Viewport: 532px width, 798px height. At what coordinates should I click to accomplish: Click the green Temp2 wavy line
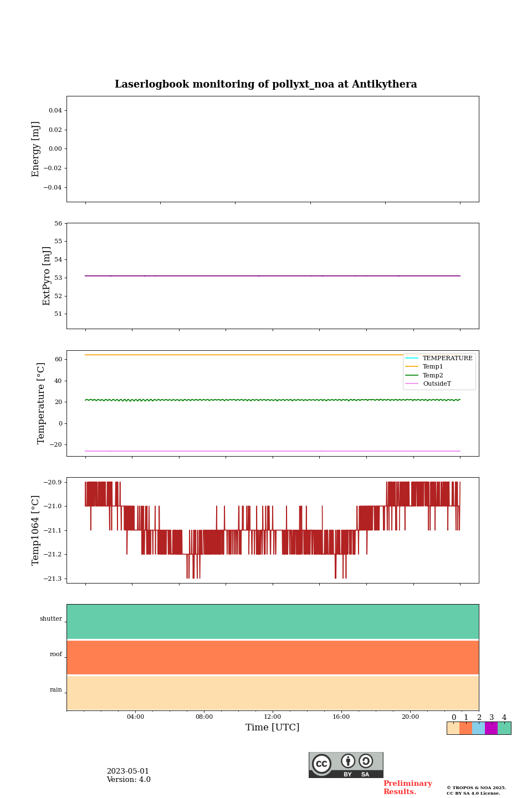click(273, 400)
